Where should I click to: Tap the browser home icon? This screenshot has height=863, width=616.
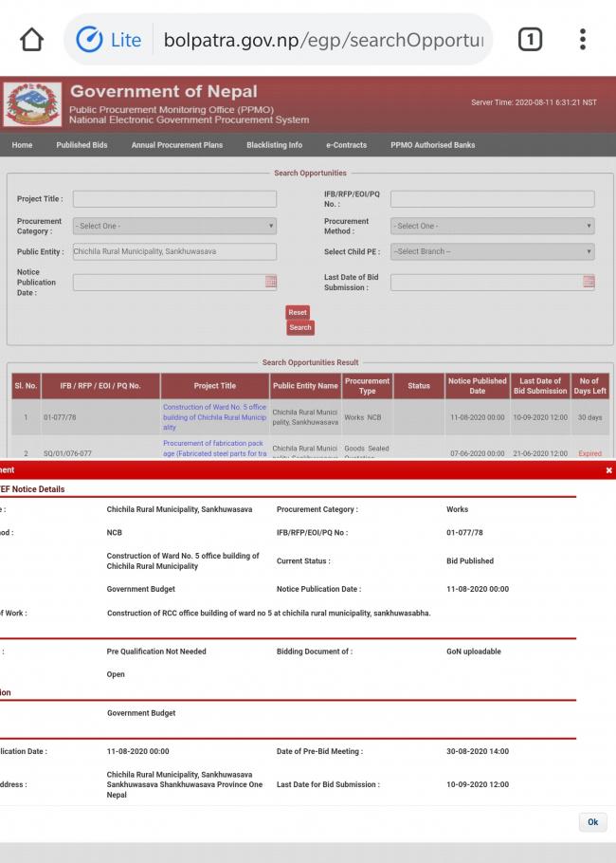click(x=31, y=40)
